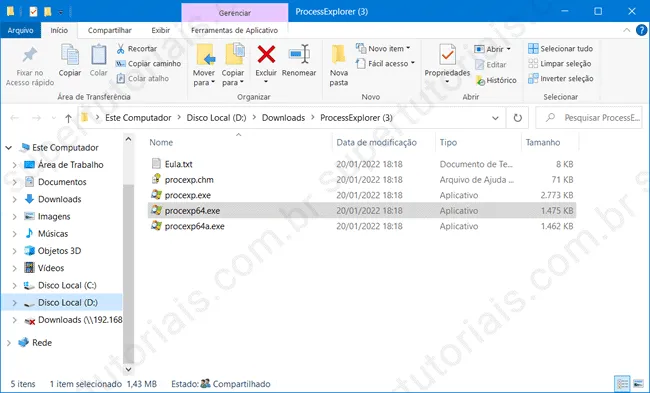
Task: Click Inverter seleção
Action: click(560, 78)
